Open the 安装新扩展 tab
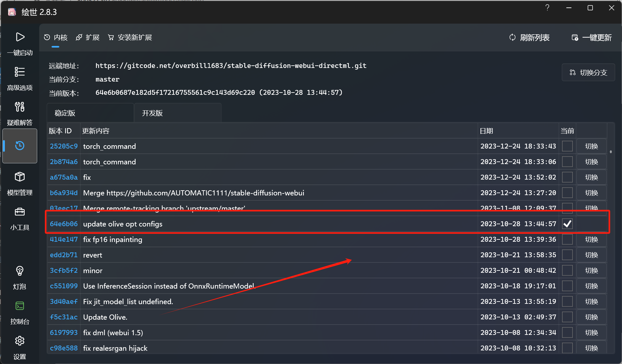Screen dimensions: 622x364 [x=130, y=38]
